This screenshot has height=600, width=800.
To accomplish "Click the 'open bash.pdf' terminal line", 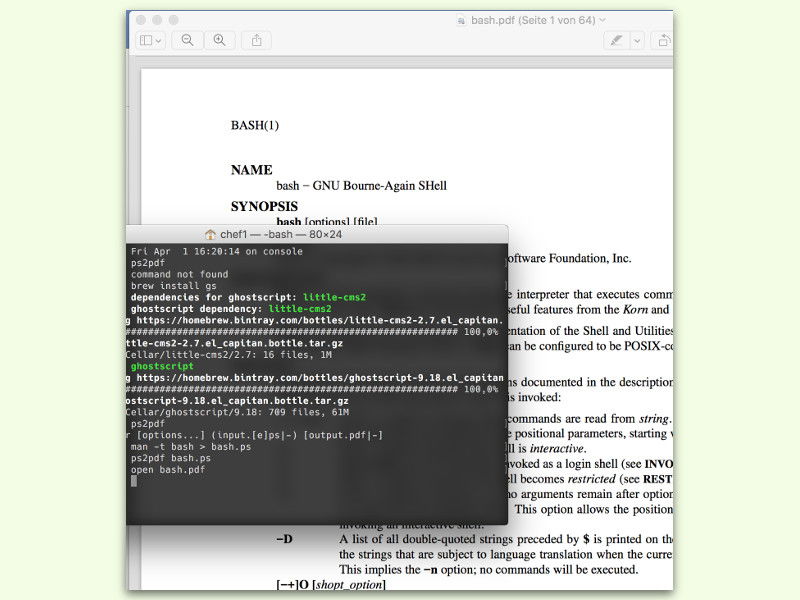I will (x=168, y=469).
